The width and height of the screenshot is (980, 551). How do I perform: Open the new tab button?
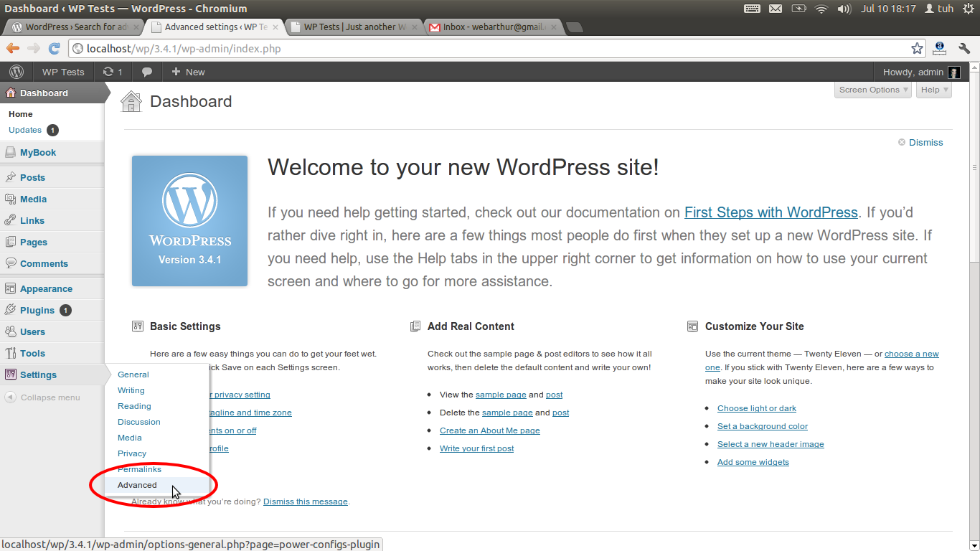click(575, 27)
